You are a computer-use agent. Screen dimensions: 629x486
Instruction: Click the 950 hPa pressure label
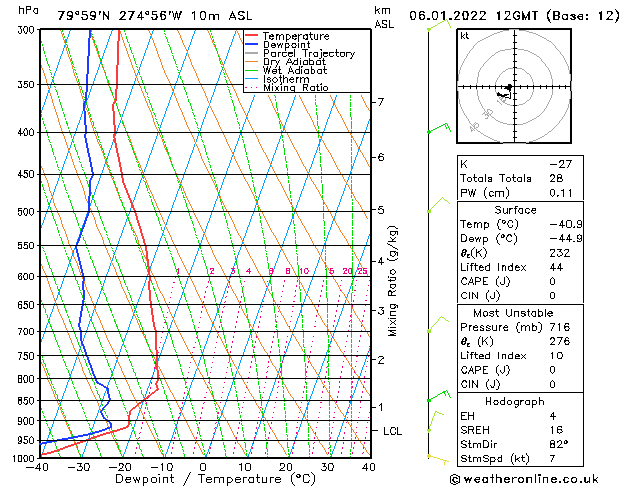click(28, 440)
